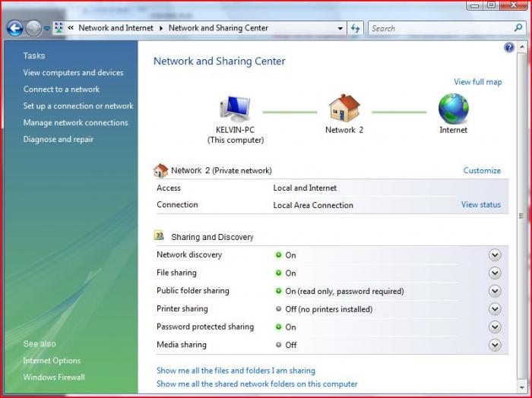
Task: Click the Forward navigation arrow
Action: (x=33, y=28)
